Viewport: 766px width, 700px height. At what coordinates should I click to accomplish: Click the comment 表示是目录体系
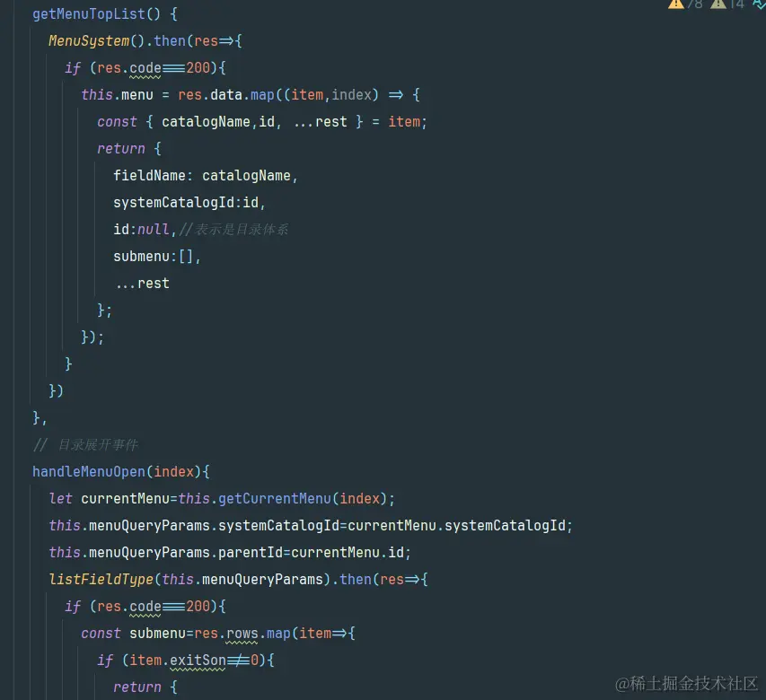coord(233,230)
